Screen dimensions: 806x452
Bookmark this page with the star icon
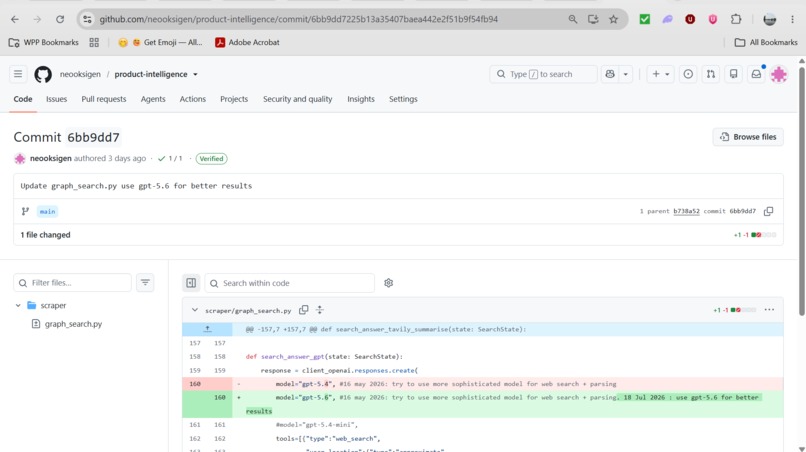click(613, 20)
